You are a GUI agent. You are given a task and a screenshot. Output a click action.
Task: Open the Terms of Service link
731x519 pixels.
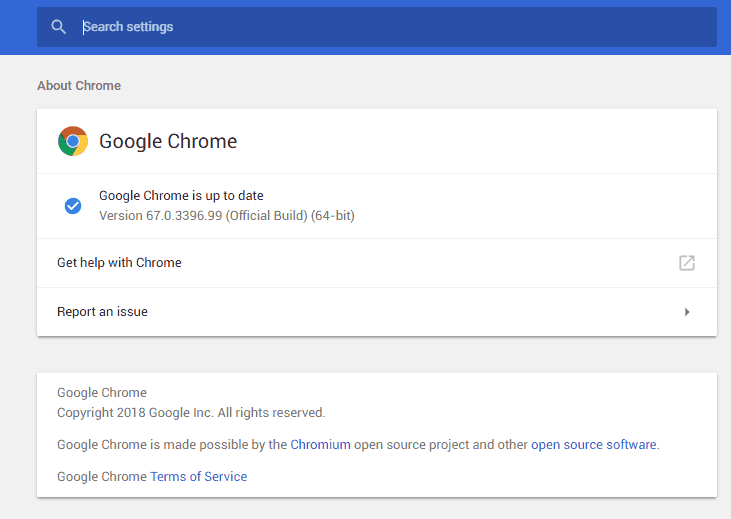tap(199, 476)
